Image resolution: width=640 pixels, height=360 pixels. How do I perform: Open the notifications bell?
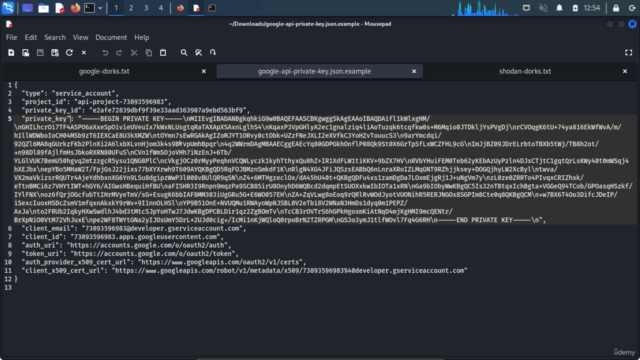tap(559, 8)
